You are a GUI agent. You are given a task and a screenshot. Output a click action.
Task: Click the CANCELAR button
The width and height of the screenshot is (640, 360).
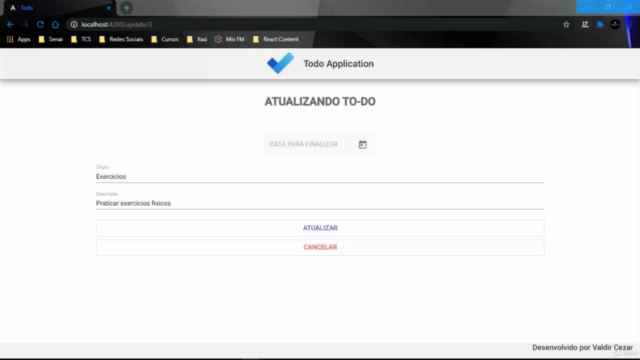click(x=320, y=247)
